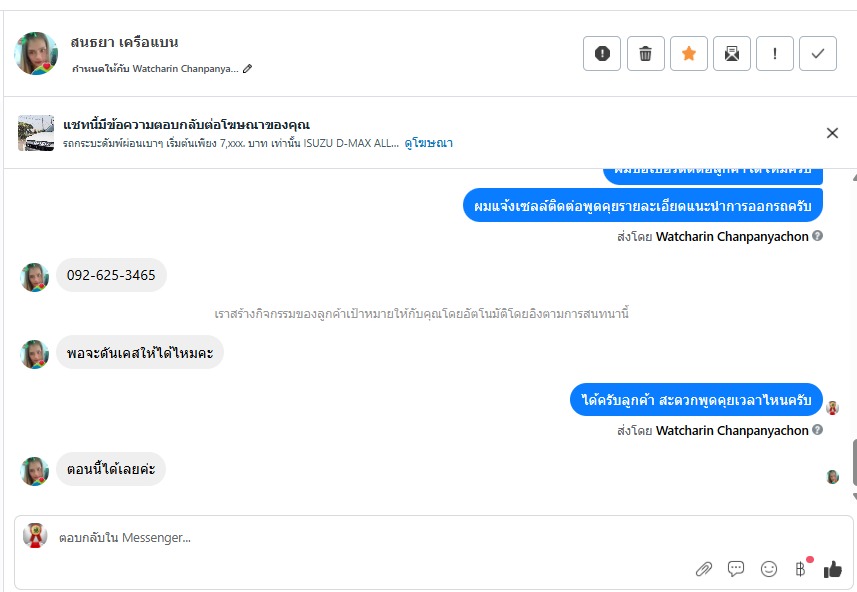The width and height of the screenshot is (857, 592).
Task: Open the "กำหนดให้กับ Watcharin Chanpanya..." assignment selector
Action: click(x=155, y=69)
